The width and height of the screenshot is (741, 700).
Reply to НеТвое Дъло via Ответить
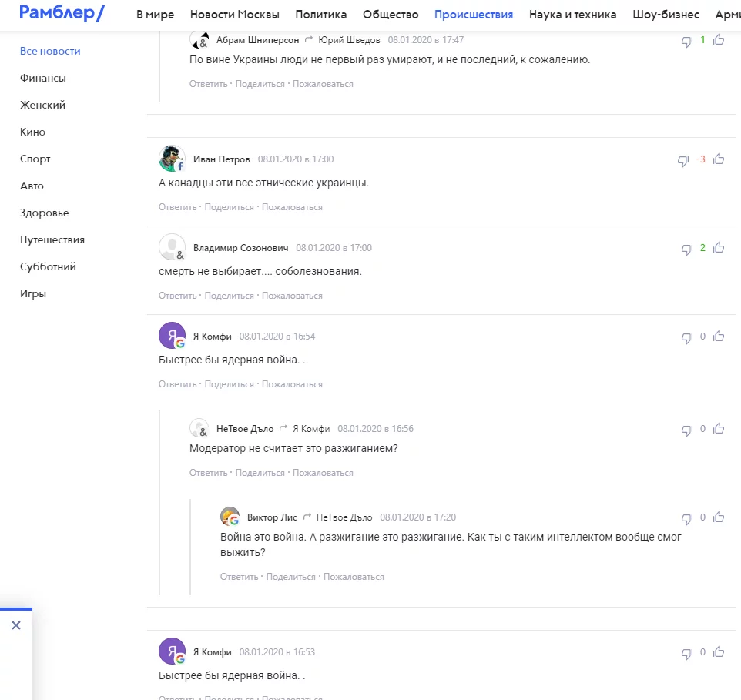pyautogui.click(x=209, y=473)
